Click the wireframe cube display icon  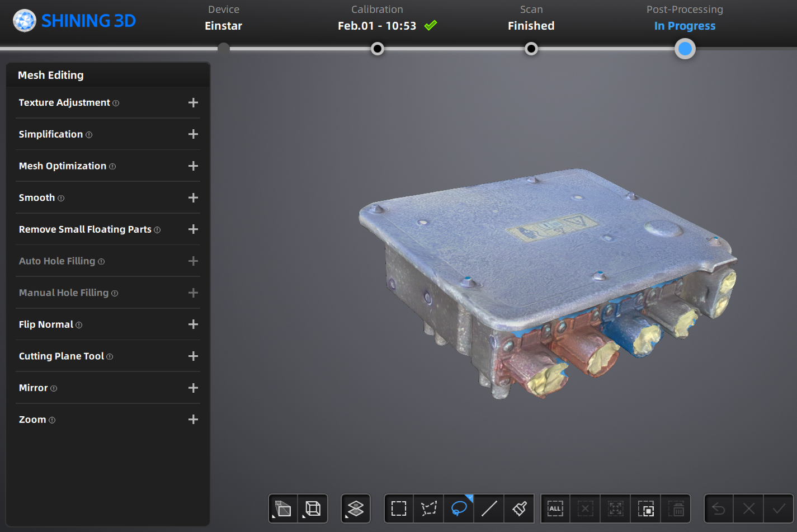[x=313, y=509]
